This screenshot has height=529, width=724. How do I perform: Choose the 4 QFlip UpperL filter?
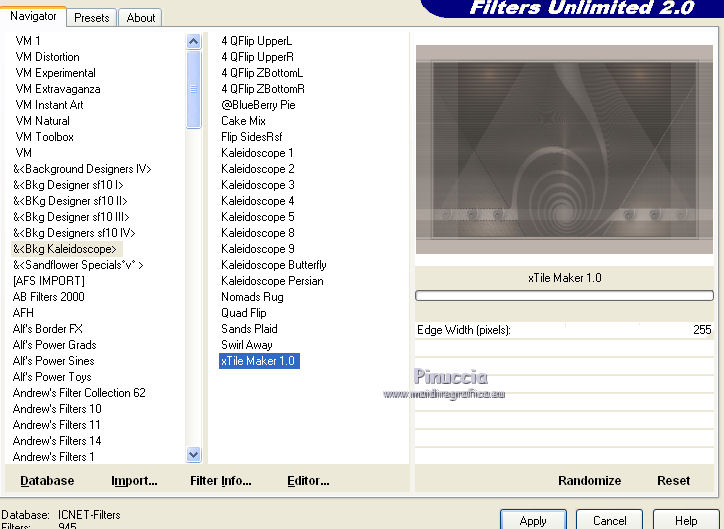click(x=256, y=41)
